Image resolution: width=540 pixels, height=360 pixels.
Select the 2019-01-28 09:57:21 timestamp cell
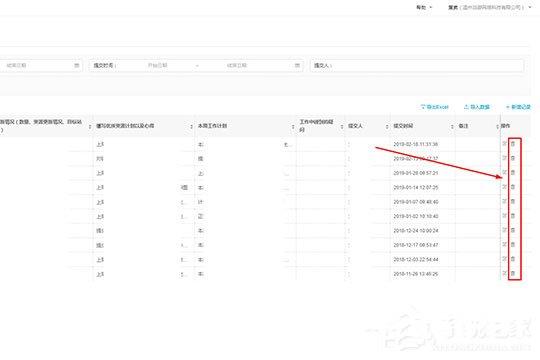coord(416,173)
